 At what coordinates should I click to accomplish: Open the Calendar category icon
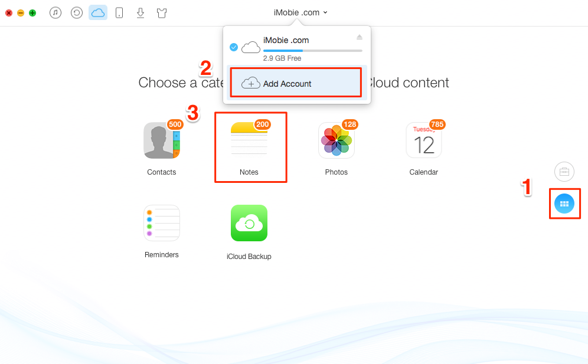pos(424,140)
